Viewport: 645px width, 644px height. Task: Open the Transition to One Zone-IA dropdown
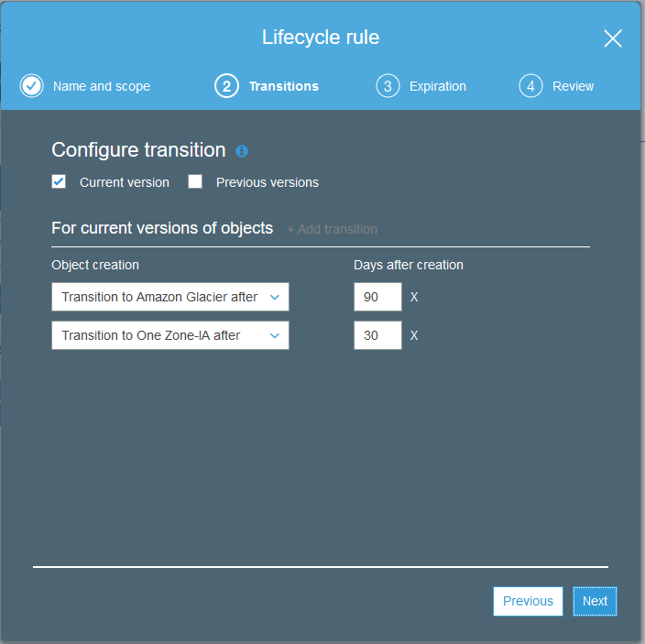click(170, 335)
